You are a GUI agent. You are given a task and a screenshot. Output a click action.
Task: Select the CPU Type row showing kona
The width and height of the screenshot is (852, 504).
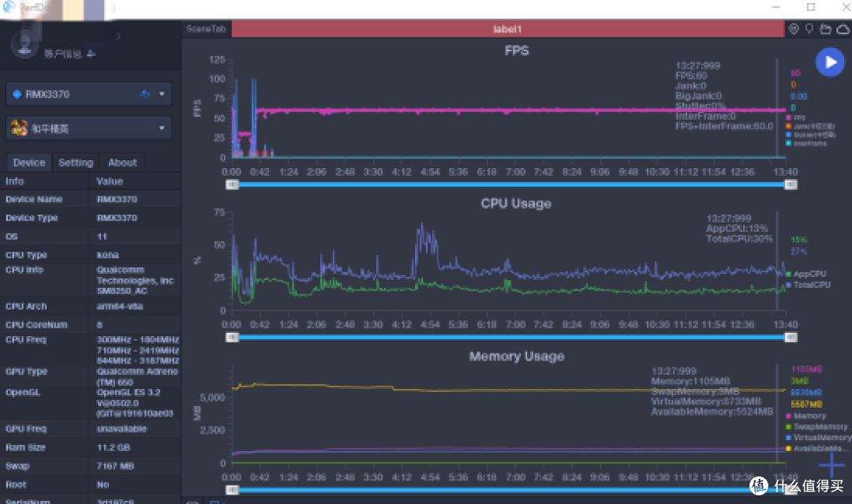pos(90,256)
